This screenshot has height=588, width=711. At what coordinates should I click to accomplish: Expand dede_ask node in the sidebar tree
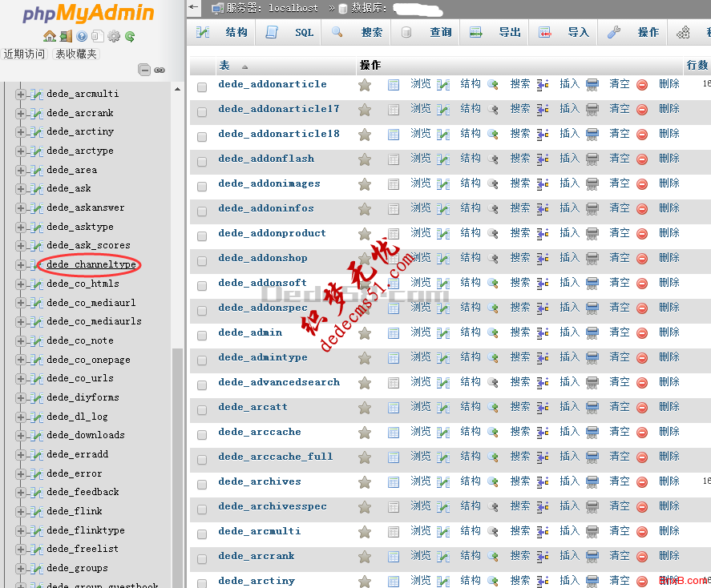20,189
